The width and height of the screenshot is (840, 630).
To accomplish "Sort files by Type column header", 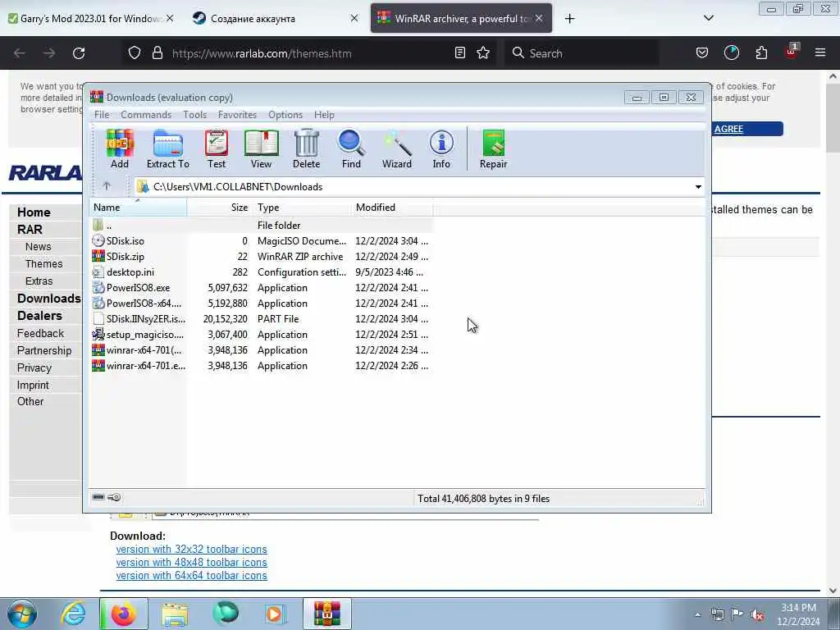I will 302,208.
